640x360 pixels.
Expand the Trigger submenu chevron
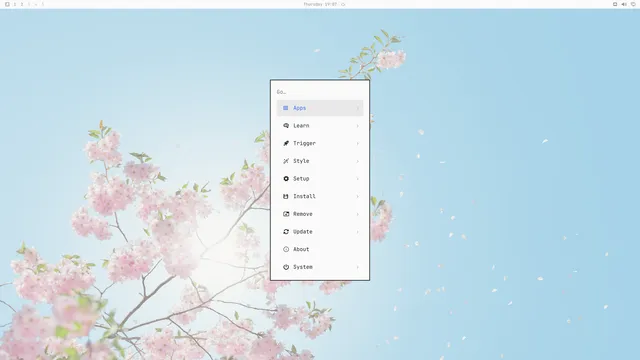[x=358, y=143]
